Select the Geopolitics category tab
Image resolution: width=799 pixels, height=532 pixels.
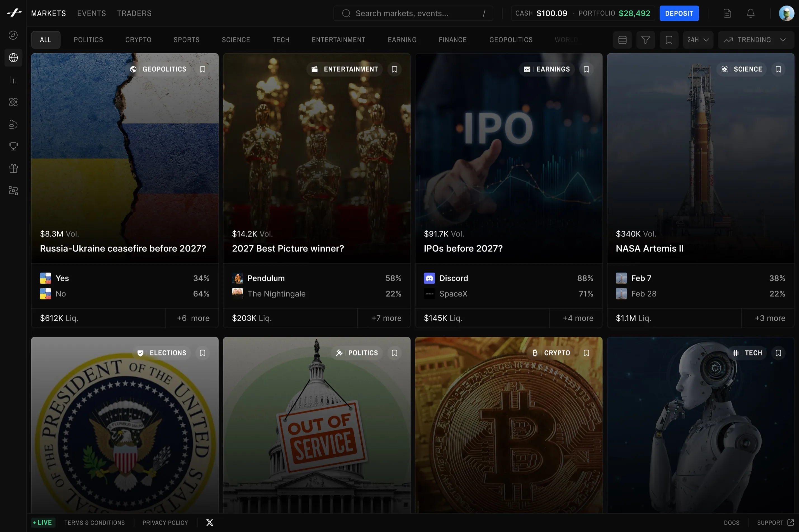tap(511, 40)
